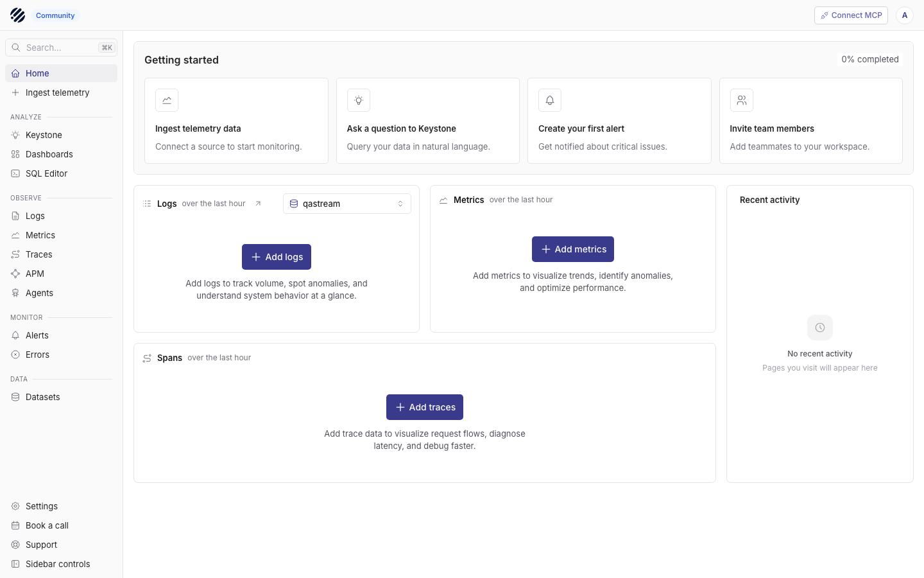Open Settings from the sidebar
Viewport: 924px width, 578px height.
click(61, 506)
